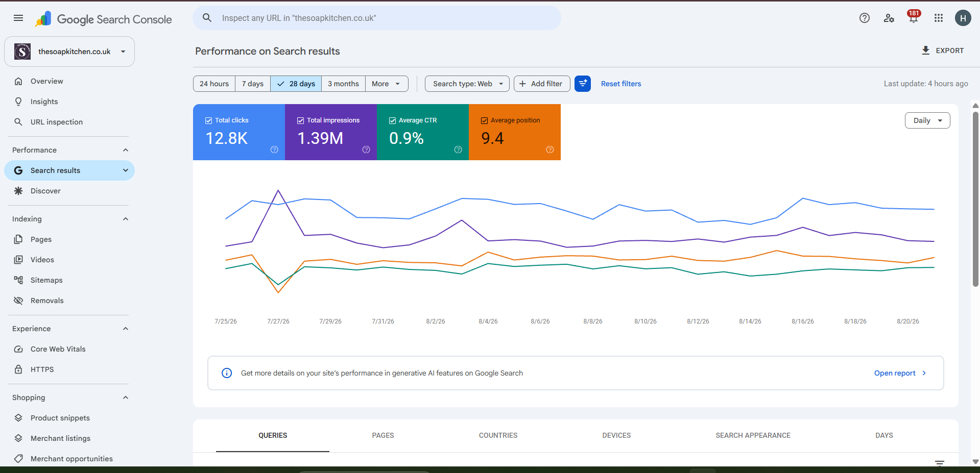980x473 pixels.
Task: Click the Total impressions help icon
Action: click(366, 150)
